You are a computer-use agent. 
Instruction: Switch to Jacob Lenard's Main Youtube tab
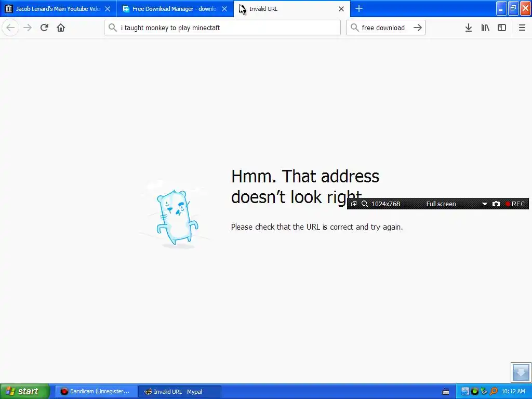pos(58,9)
